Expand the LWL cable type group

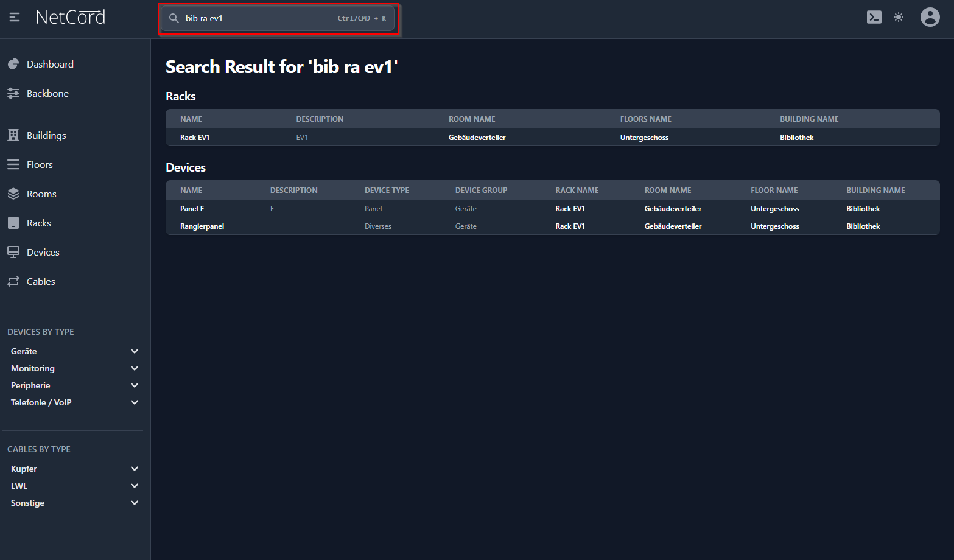click(135, 486)
